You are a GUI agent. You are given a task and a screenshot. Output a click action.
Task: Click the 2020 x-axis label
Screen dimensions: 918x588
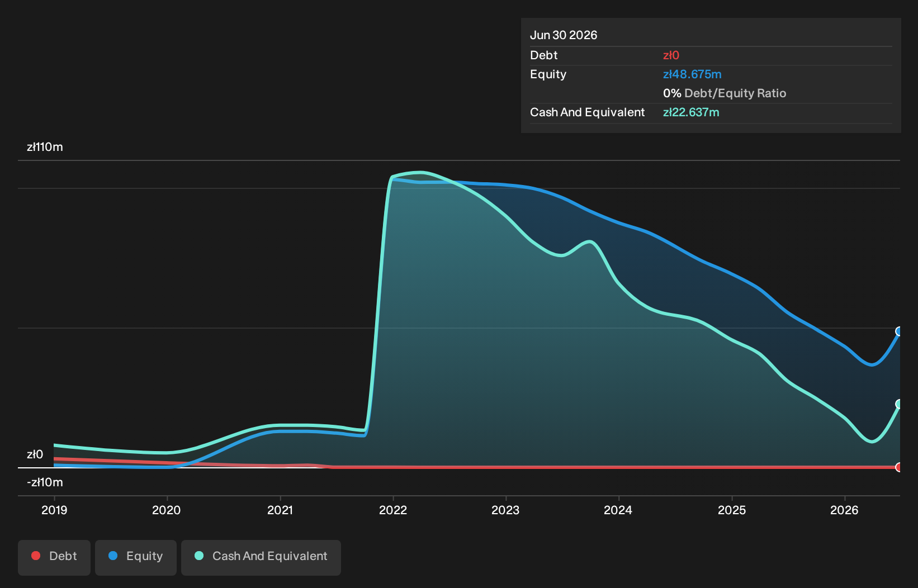[x=167, y=510]
